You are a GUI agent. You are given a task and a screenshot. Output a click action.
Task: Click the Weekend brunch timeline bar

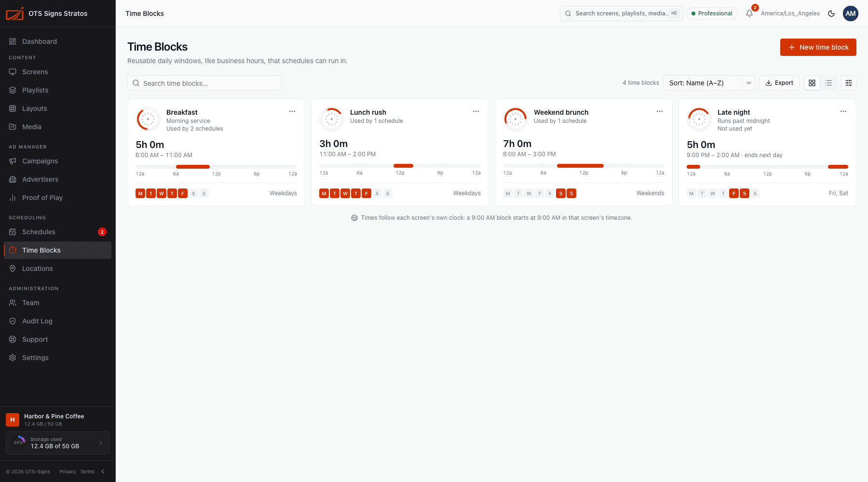(x=583, y=166)
